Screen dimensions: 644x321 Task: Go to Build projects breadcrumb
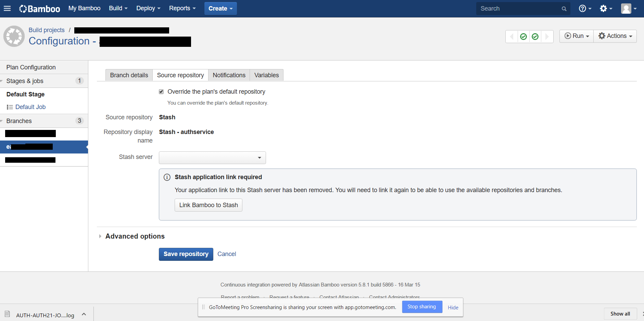click(x=47, y=30)
